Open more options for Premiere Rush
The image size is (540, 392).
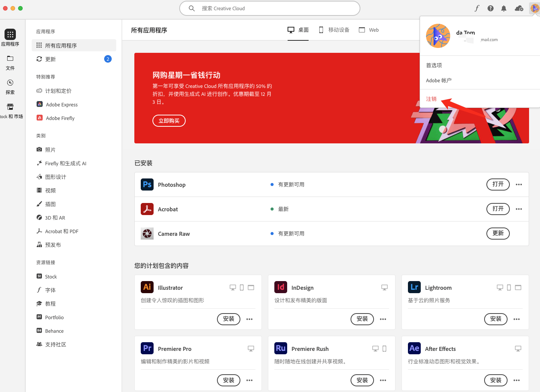(x=383, y=380)
